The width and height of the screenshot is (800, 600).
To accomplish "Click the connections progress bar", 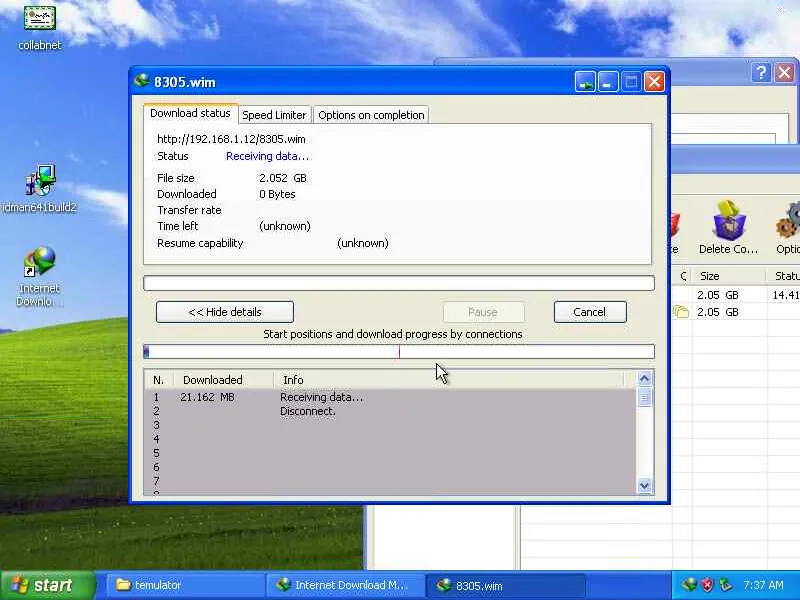I will [x=399, y=352].
